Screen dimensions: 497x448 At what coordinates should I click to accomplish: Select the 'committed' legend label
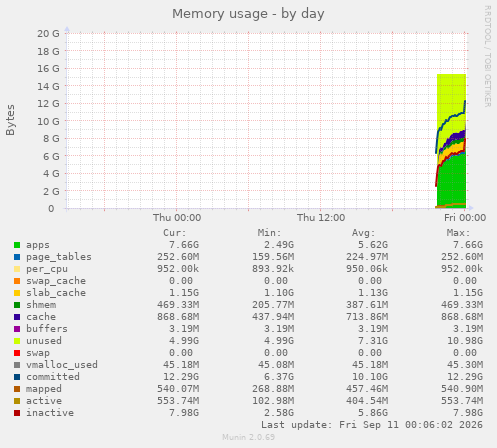[x=53, y=377]
